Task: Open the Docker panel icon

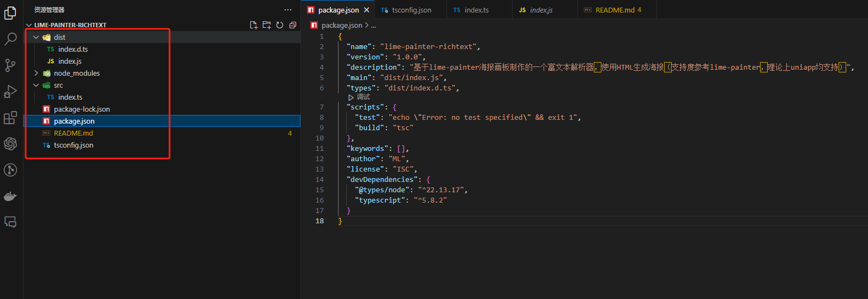Action: click(x=10, y=196)
